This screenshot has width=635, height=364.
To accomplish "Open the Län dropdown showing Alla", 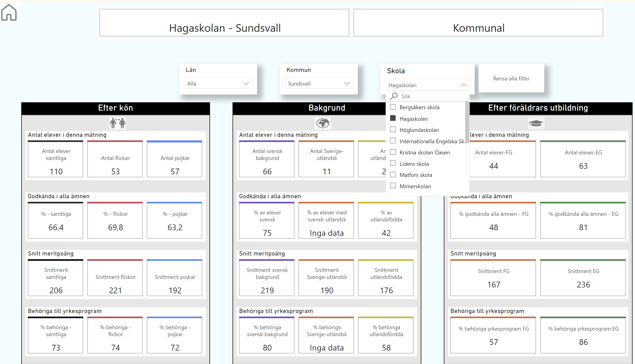I will pyautogui.click(x=218, y=83).
